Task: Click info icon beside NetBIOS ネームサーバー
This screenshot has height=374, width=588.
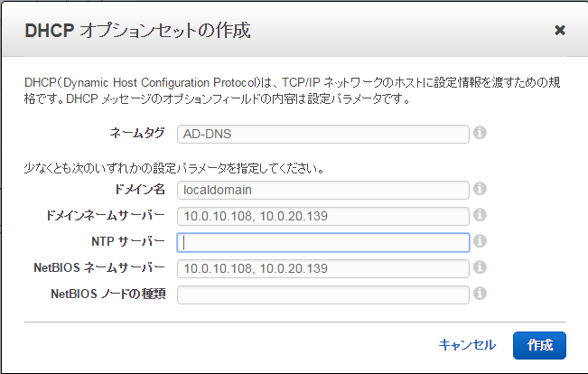Action: pos(481,268)
